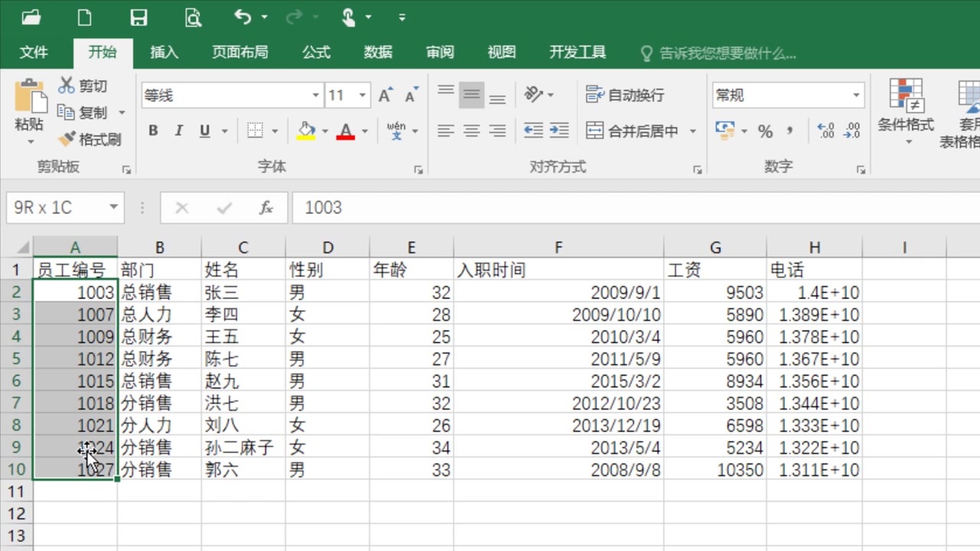The width and height of the screenshot is (980, 551).
Task: Align text right
Action: 498,131
